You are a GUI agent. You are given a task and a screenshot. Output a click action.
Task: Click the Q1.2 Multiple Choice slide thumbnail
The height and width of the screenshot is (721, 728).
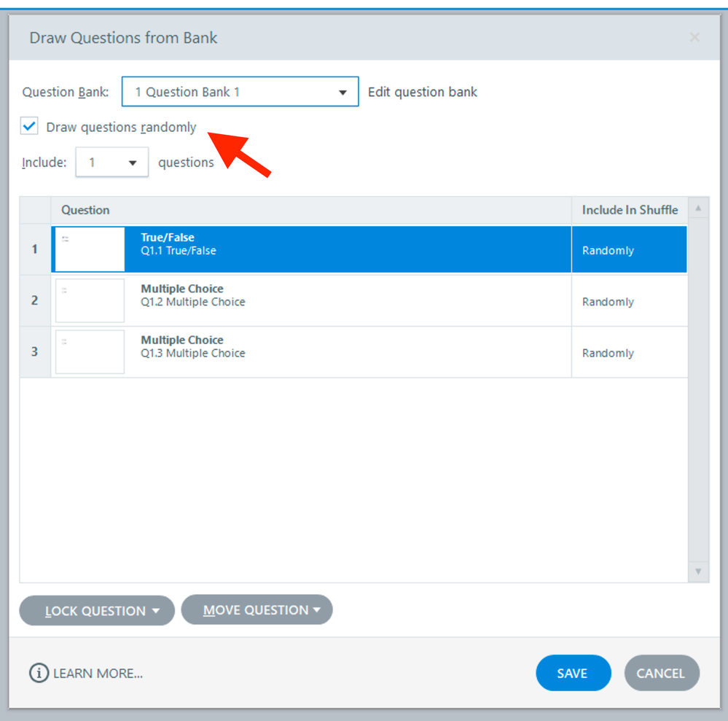coord(90,300)
